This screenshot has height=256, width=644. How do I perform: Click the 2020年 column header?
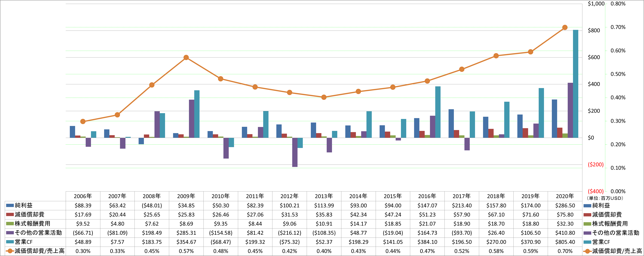[565, 196]
